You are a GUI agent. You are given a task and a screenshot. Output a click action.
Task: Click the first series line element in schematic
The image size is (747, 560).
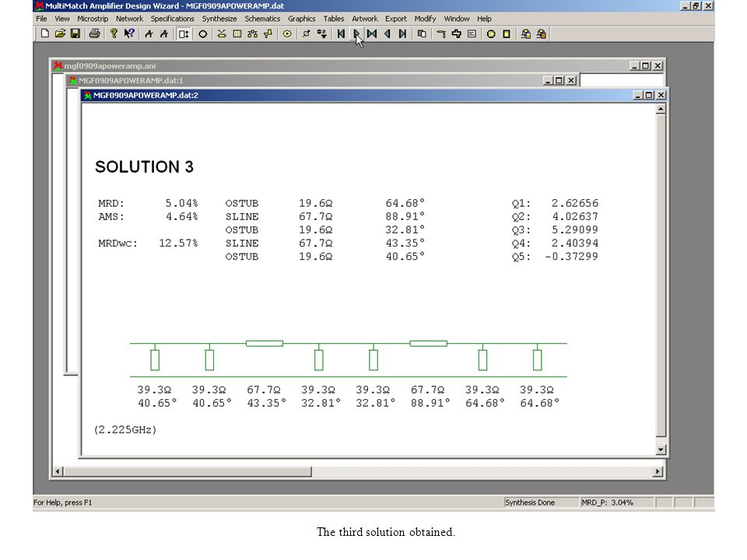point(265,343)
